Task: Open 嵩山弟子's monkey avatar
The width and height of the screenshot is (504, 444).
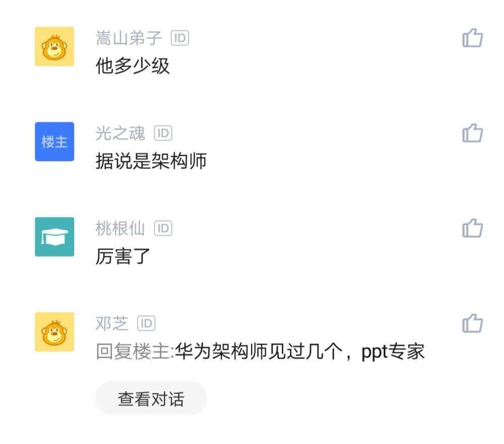Action: (54, 47)
